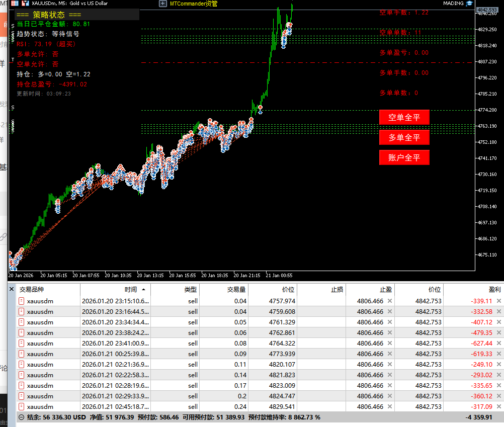Remove take profit on the 4759.608 sell order
Image resolution: width=504 pixels, height=427 pixels.
tap(390, 312)
